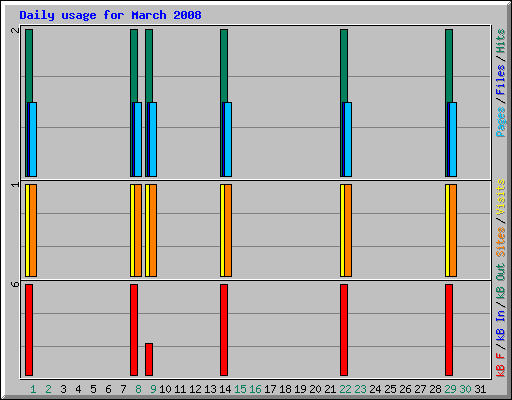Click the green "kB Out" legend label

(x=501, y=281)
